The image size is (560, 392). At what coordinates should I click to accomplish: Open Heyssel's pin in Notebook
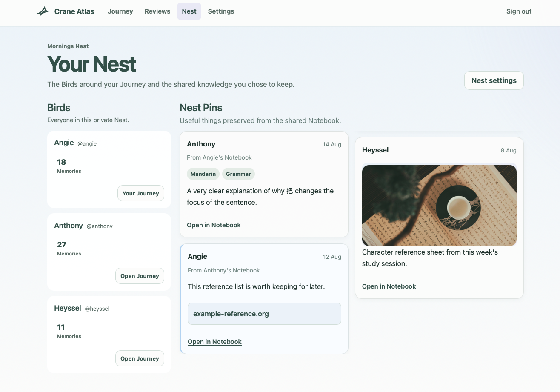(389, 286)
